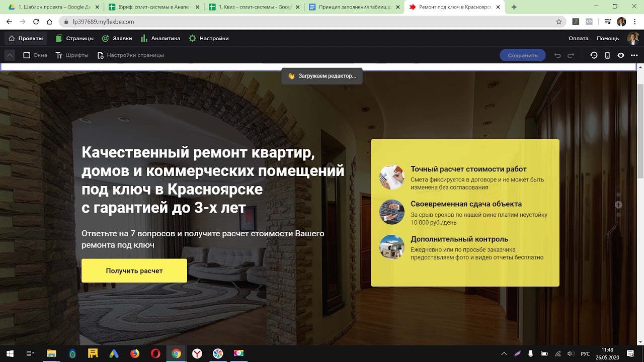The image size is (644, 362).
Task: Click the redo arrow
Action: click(x=571, y=55)
